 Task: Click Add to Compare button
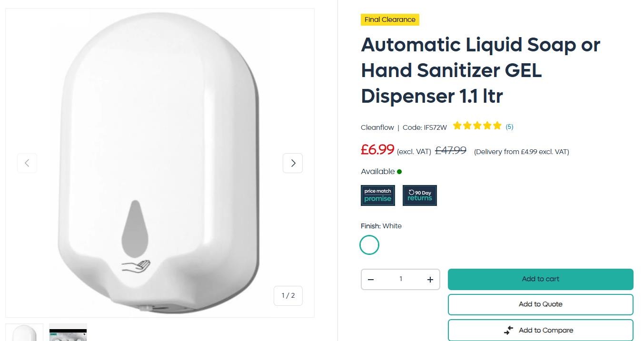point(540,330)
